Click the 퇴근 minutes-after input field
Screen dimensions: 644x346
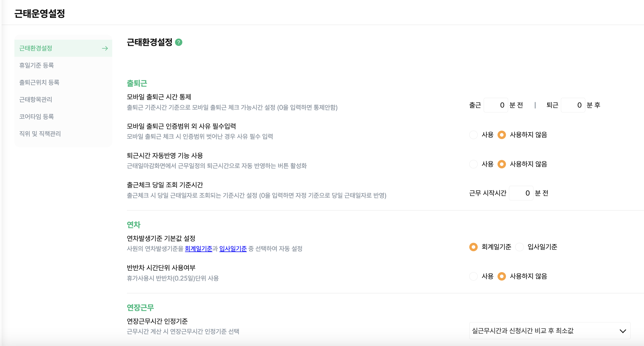(x=573, y=105)
